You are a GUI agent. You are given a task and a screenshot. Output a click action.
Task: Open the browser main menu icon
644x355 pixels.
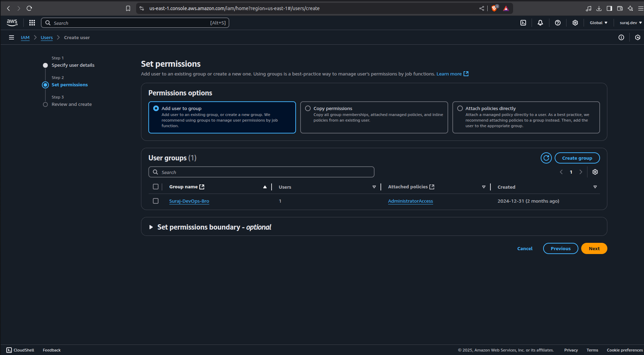(641, 8)
